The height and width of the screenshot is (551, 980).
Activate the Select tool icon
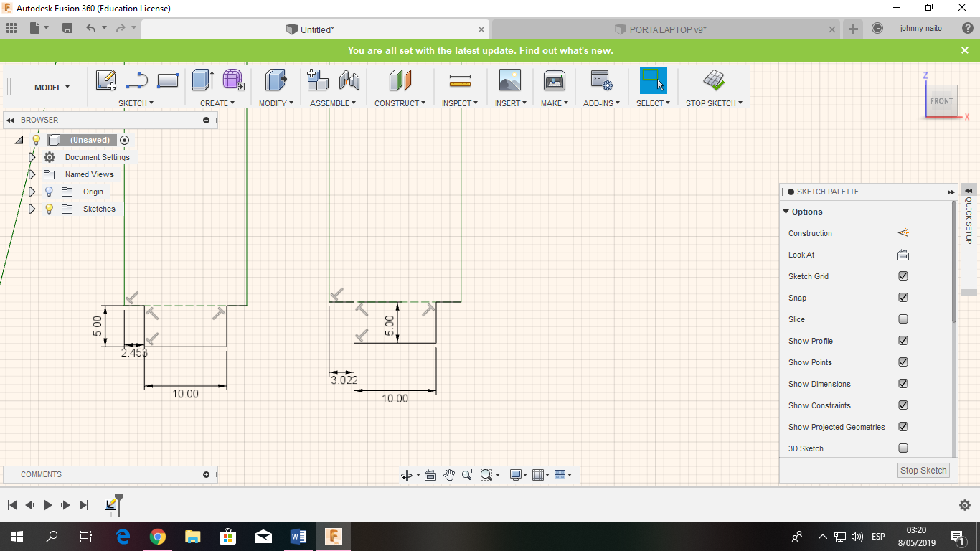click(654, 80)
